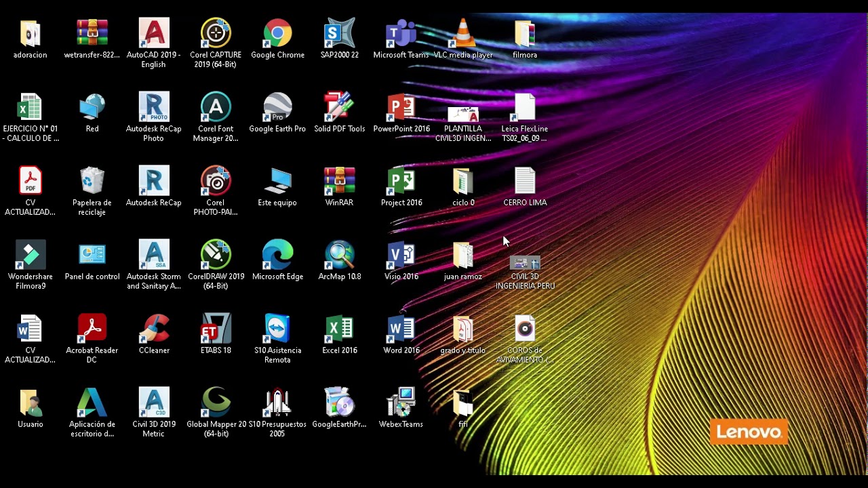Image resolution: width=868 pixels, height=488 pixels.
Task: Select the COROS de AVIVAMIENTO media file
Action: pyautogui.click(x=525, y=329)
